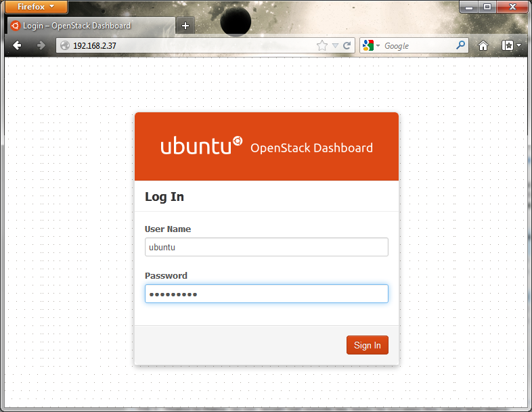Image resolution: width=532 pixels, height=412 pixels.
Task: Open the URL history dropdown arrow
Action: tap(335, 45)
